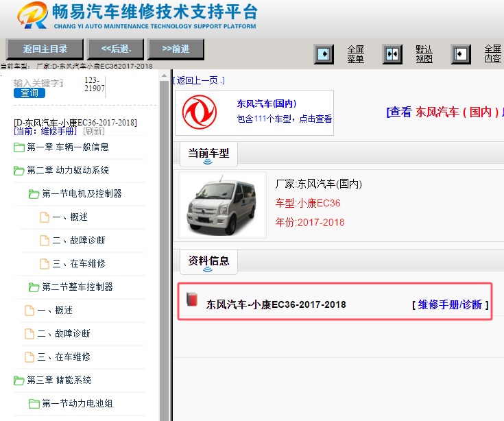Click 包含111个车型,点击查看 link

(x=285, y=119)
